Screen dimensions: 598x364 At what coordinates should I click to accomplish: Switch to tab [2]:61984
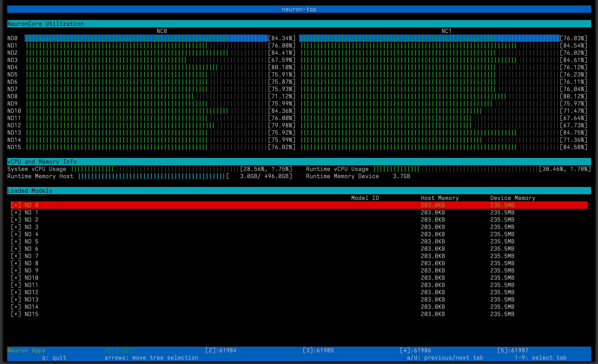pyautogui.click(x=221, y=350)
